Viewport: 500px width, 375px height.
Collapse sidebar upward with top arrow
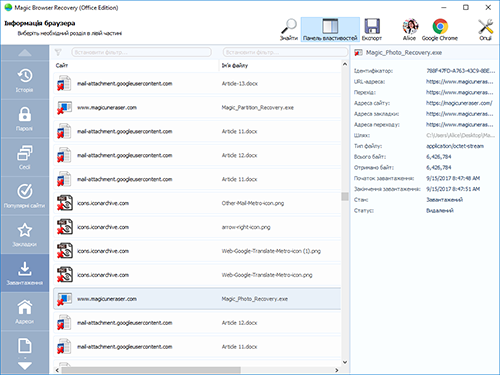pyautogui.click(x=25, y=53)
